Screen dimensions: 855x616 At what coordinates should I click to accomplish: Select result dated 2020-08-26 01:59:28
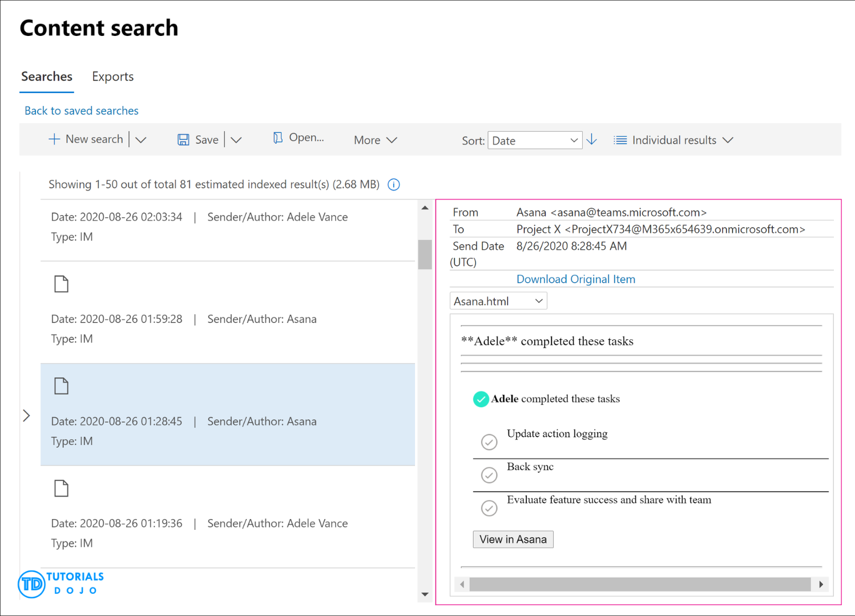click(228, 313)
